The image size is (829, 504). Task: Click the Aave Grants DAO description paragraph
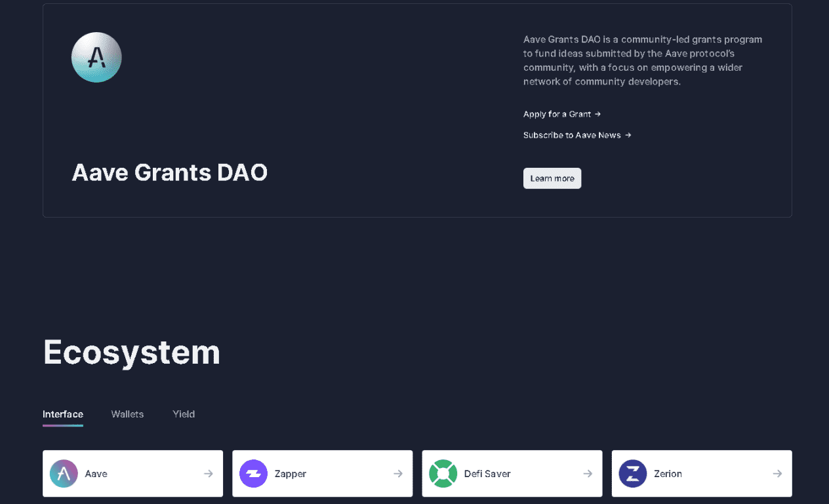pyautogui.click(x=643, y=60)
